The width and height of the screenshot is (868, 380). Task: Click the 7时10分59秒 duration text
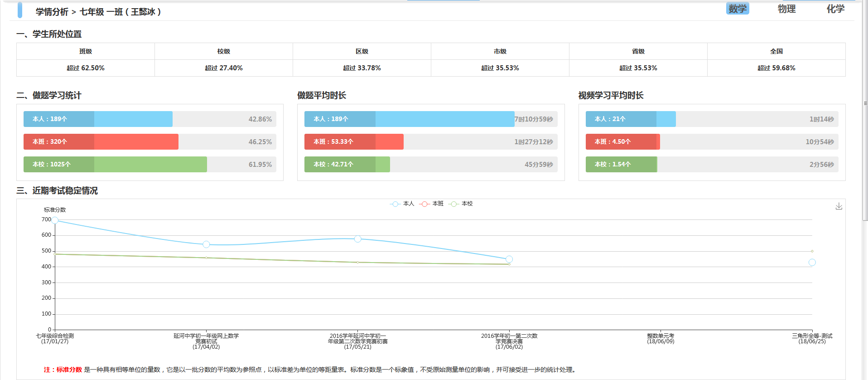534,119
